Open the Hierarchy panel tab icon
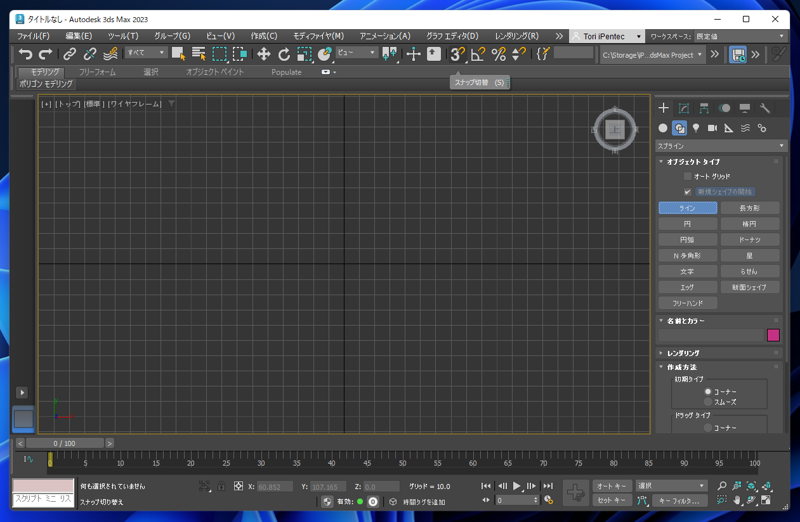This screenshot has height=522, width=800. pos(704,108)
